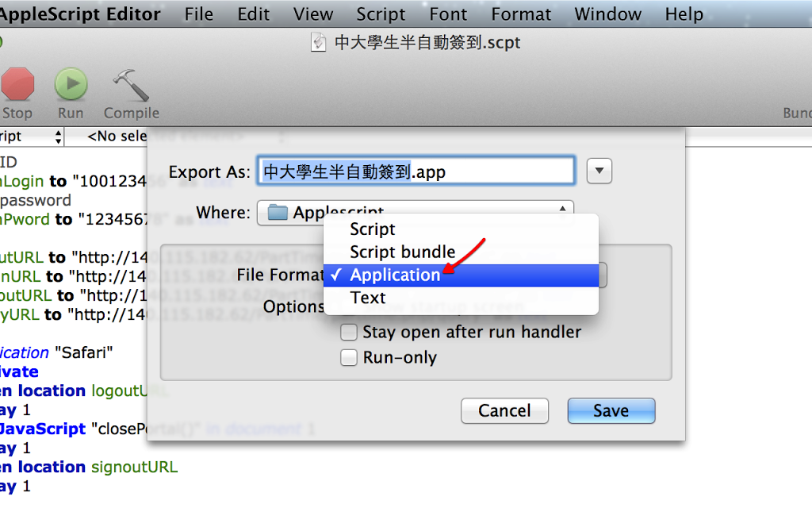The width and height of the screenshot is (812, 508).
Task: Compile the script using hammer icon
Action: pyautogui.click(x=131, y=85)
